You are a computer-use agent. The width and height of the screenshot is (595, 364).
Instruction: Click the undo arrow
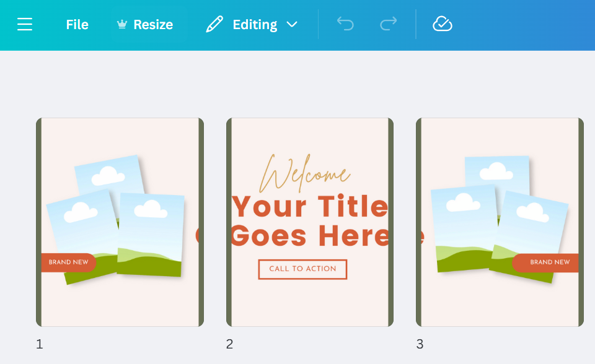click(345, 24)
